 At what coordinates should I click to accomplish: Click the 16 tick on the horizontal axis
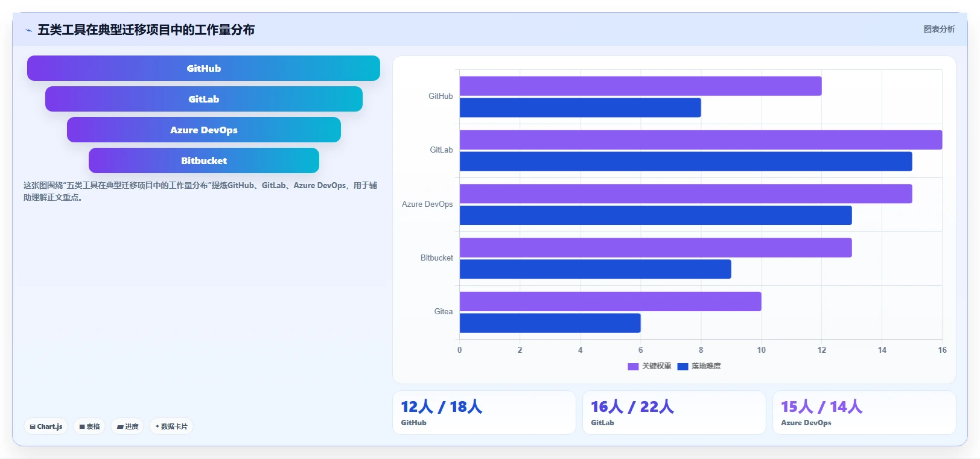pyautogui.click(x=943, y=350)
